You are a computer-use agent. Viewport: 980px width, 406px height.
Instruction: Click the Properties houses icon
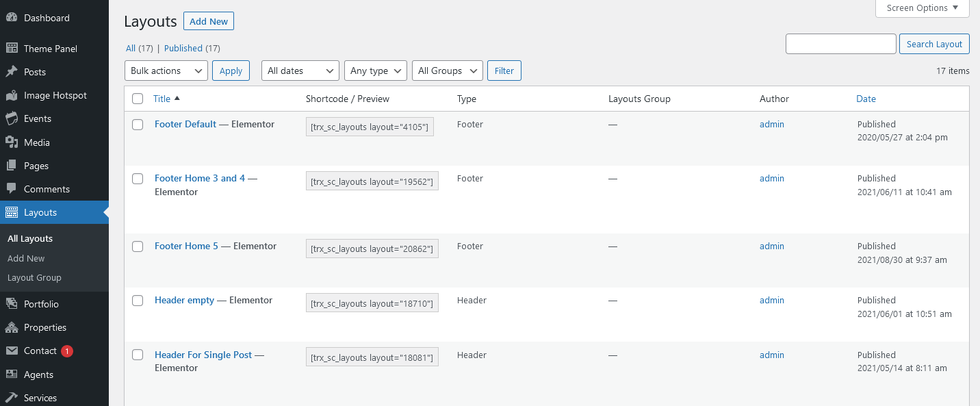[x=12, y=327]
